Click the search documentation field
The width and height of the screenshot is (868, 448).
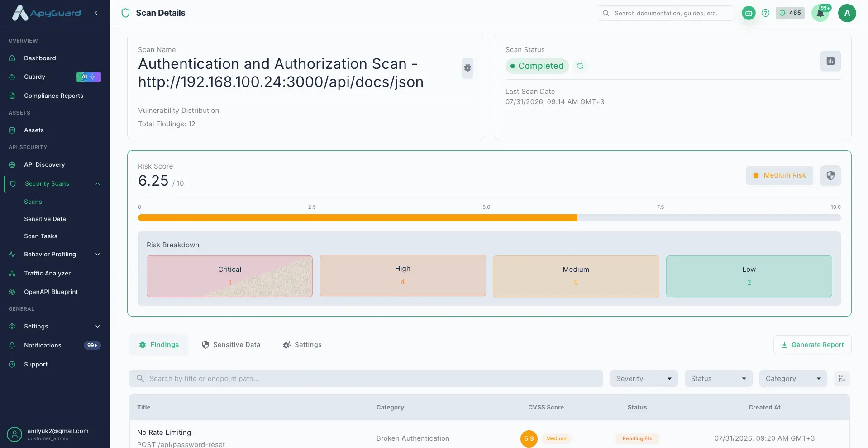pos(665,13)
